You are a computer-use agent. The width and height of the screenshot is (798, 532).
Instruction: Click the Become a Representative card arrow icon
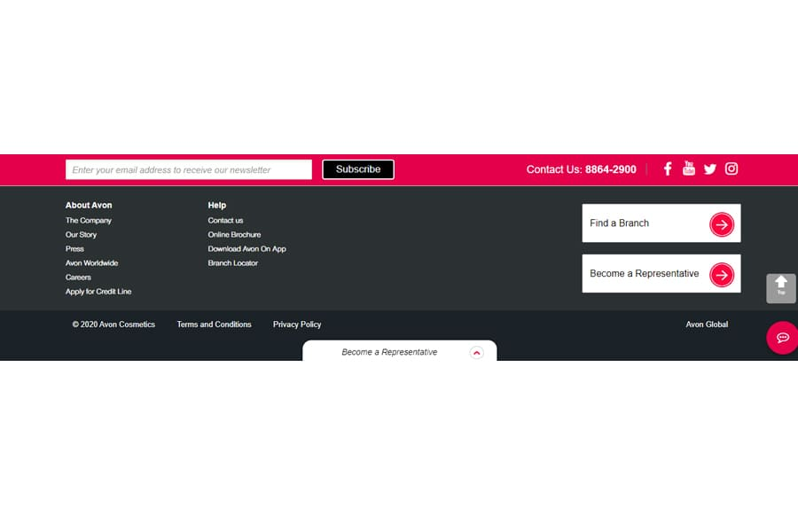[x=722, y=275]
